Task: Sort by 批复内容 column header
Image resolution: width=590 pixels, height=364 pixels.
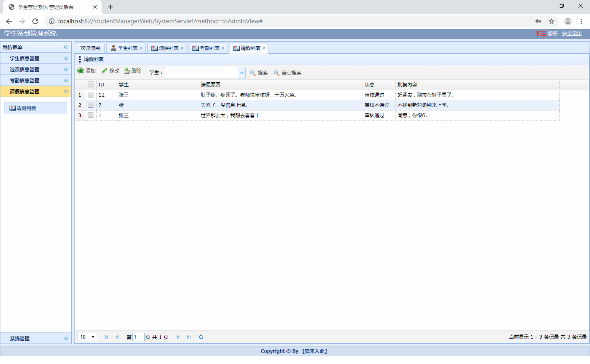Action: pyautogui.click(x=477, y=84)
